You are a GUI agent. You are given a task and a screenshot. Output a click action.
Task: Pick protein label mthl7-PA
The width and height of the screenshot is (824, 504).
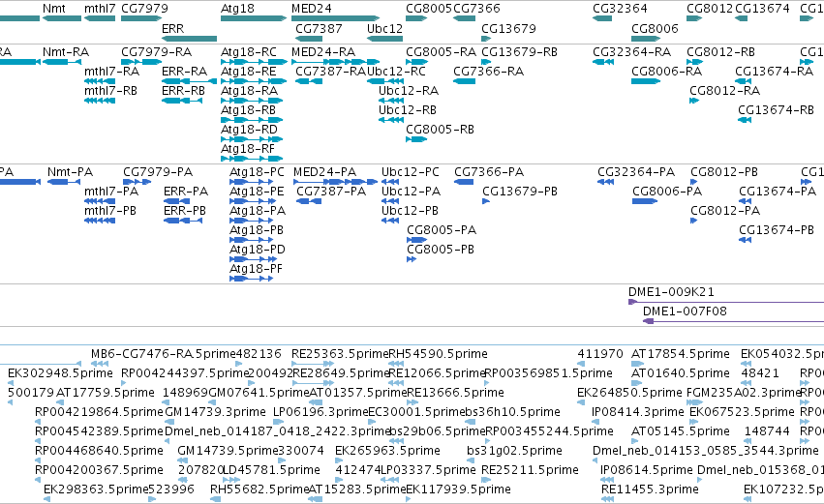pos(111,192)
